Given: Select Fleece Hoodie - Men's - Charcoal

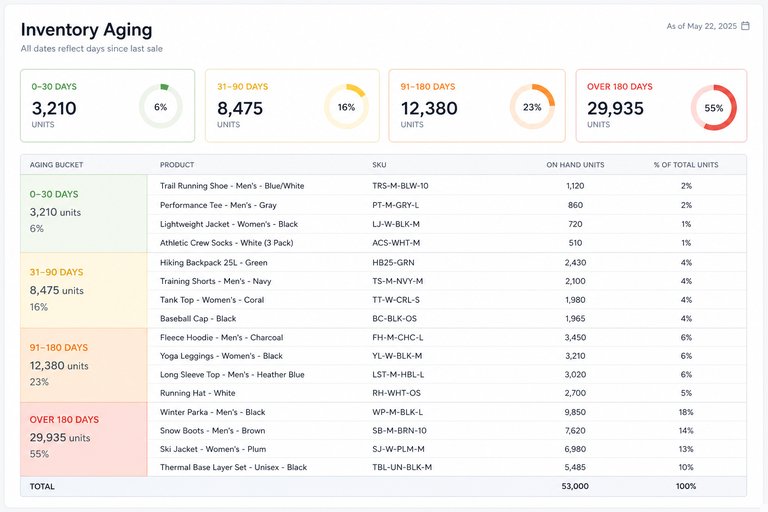Looking at the screenshot, I should click(221, 338).
